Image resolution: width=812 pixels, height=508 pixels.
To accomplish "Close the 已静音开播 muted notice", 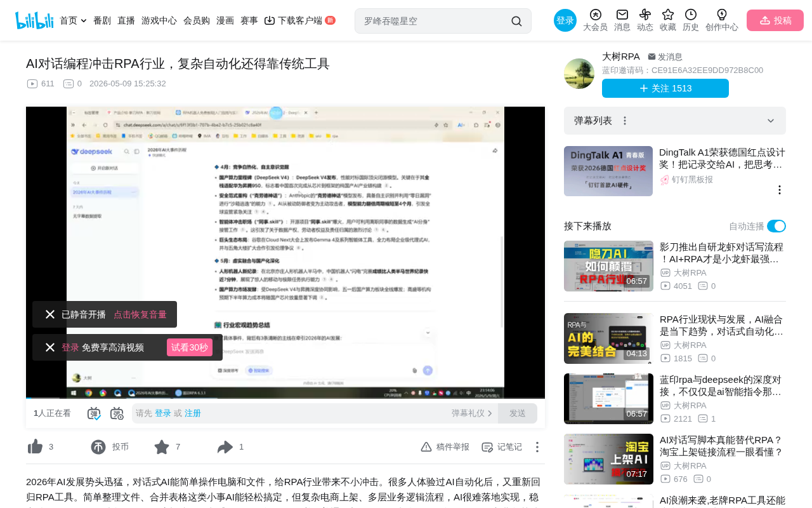I will click(x=50, y=314).
